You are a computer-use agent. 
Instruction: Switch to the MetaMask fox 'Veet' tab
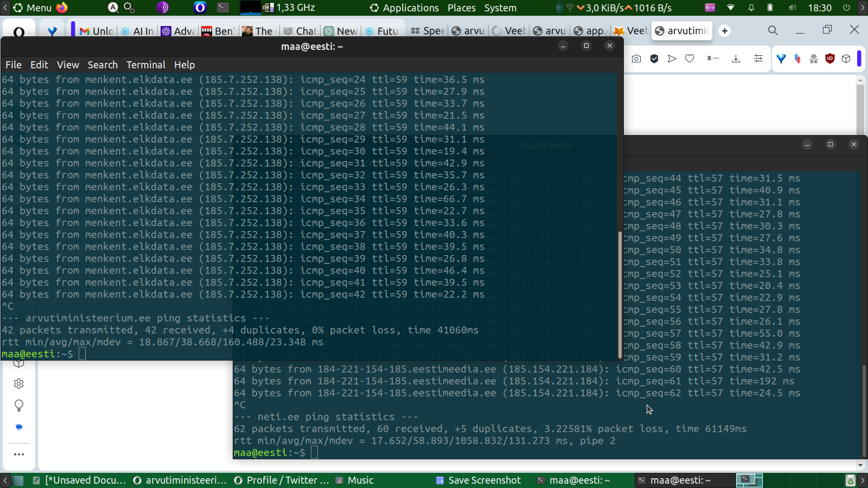[x=631, y=31]
